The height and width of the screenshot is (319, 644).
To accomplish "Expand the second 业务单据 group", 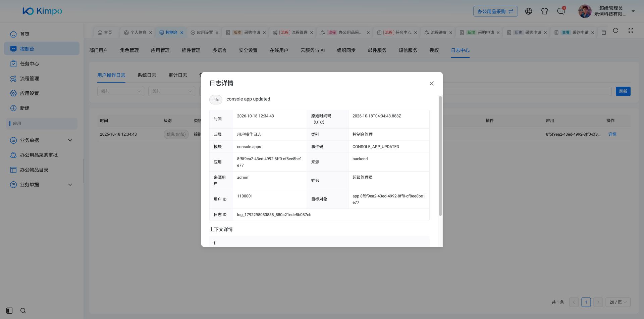I will [x=42, y=185].
